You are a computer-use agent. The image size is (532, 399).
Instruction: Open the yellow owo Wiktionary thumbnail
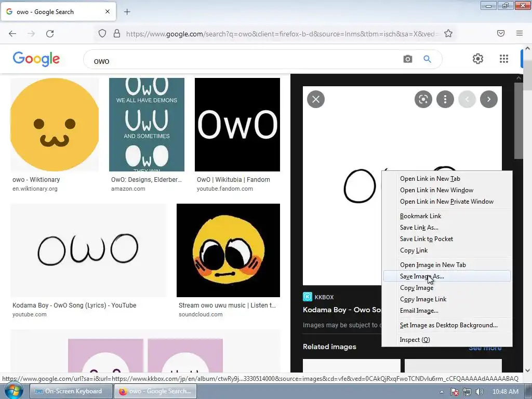55,125
